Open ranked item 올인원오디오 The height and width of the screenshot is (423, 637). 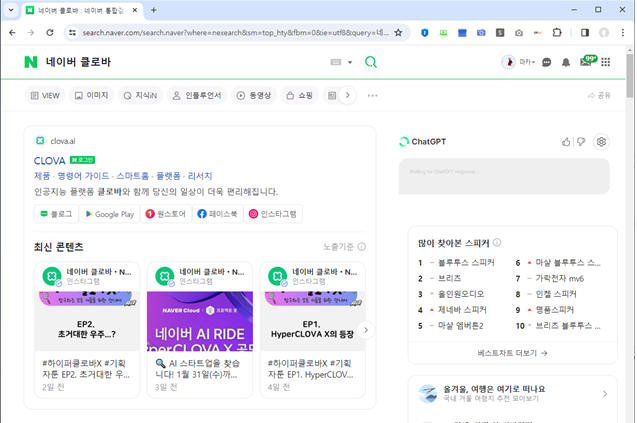[461, 294]
